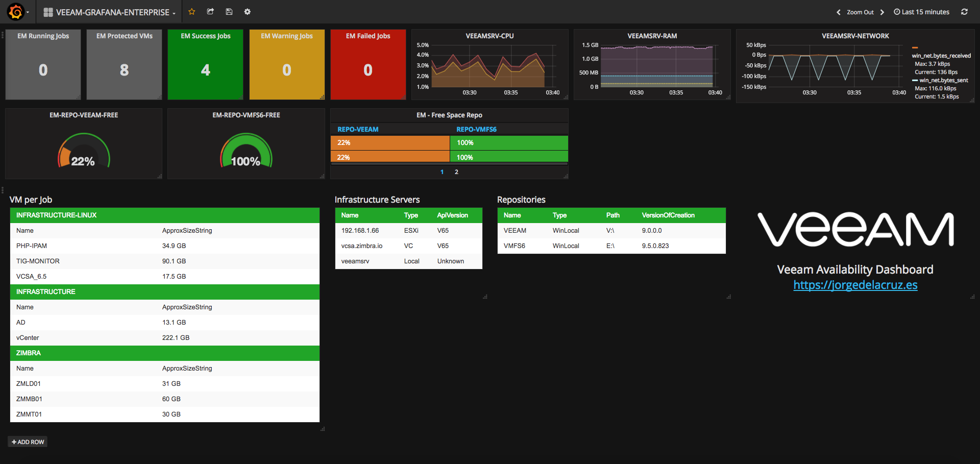
Task: Sort Infrastructure Servers by ApiVersion column
Action: 452,215
